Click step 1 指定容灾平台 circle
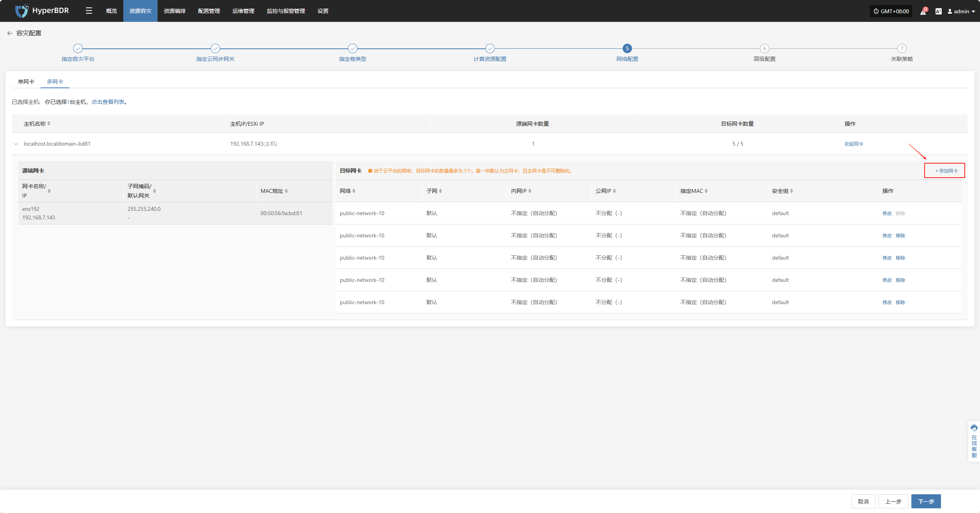The width and height of the screenshot is (980, 513). pyautogui.click(x=78, y=48)
